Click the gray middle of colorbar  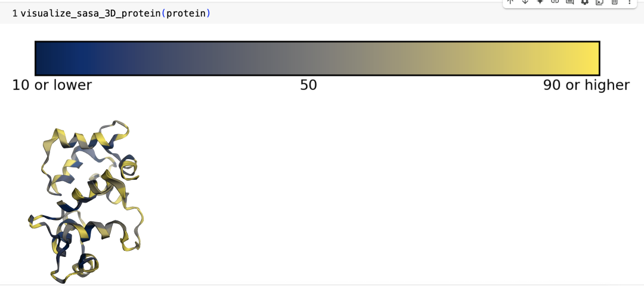point(317,58)
